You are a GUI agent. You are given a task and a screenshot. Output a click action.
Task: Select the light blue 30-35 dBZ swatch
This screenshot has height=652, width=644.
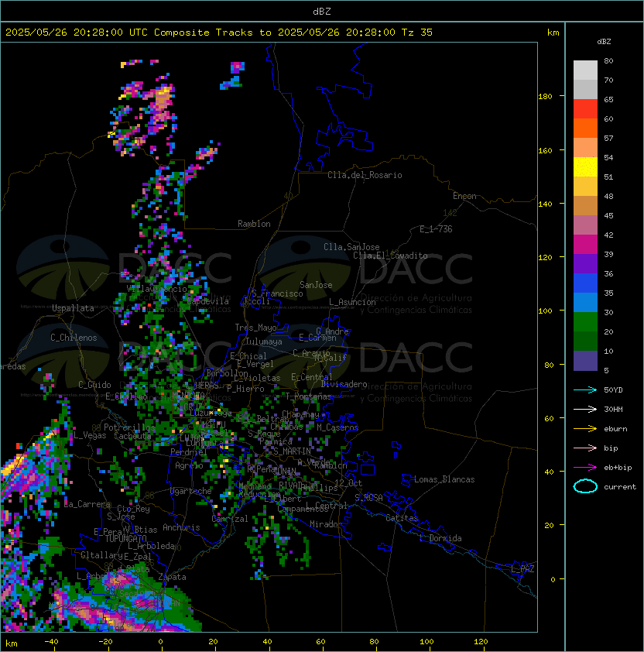585,302
